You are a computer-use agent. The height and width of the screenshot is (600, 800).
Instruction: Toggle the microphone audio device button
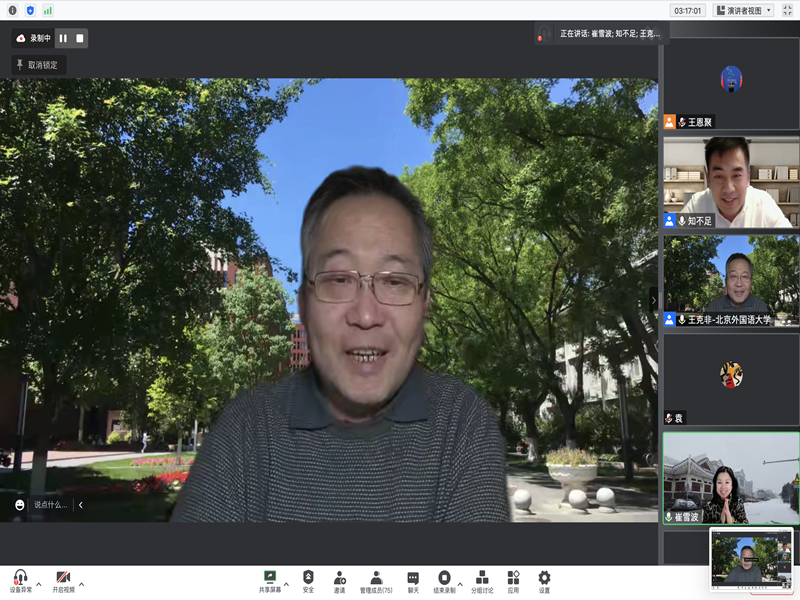tap(20, 578)
